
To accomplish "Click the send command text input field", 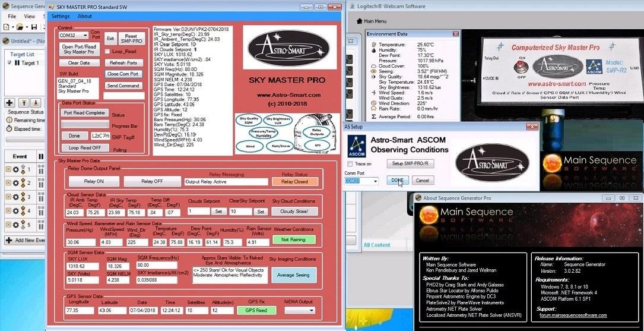I will (x=123, y=96).
